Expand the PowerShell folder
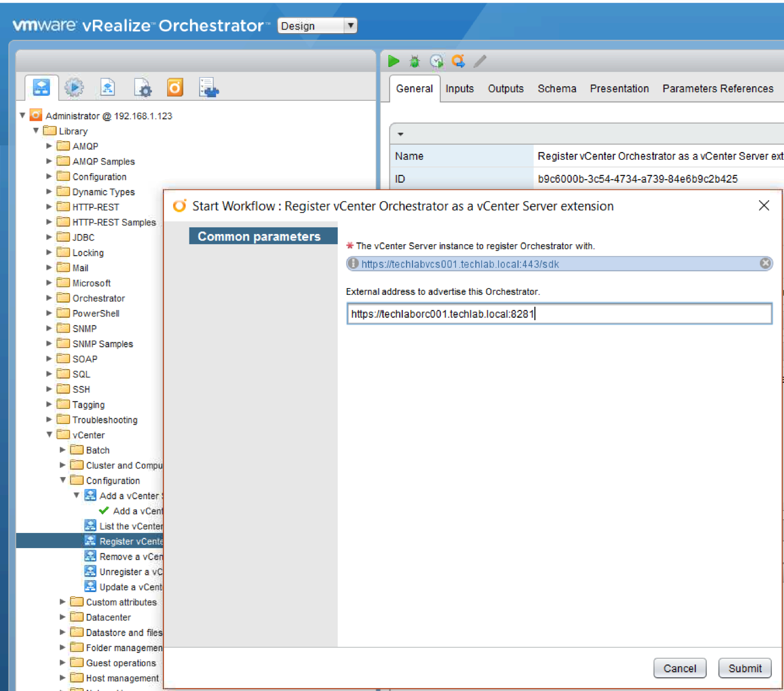The image size is (784, 691). point(49,312)
